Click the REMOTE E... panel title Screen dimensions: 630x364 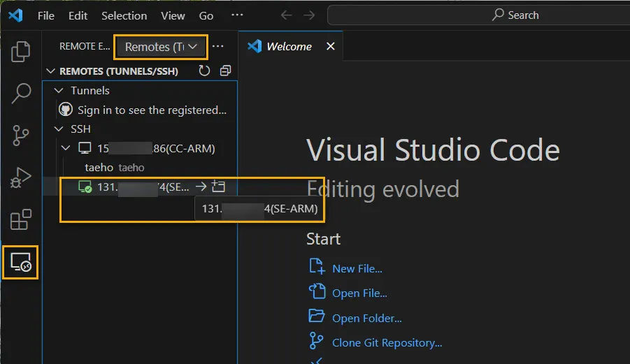[85, 47]
